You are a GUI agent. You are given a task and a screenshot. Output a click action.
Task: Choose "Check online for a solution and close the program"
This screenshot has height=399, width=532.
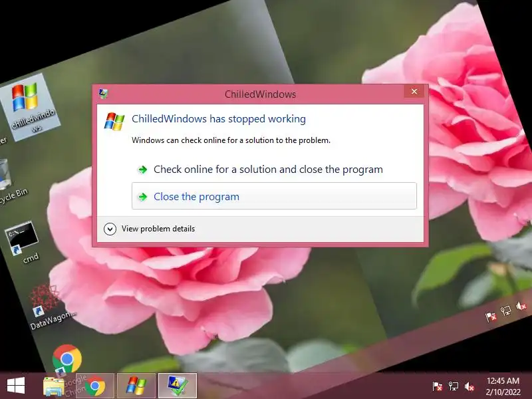[268, 170]
